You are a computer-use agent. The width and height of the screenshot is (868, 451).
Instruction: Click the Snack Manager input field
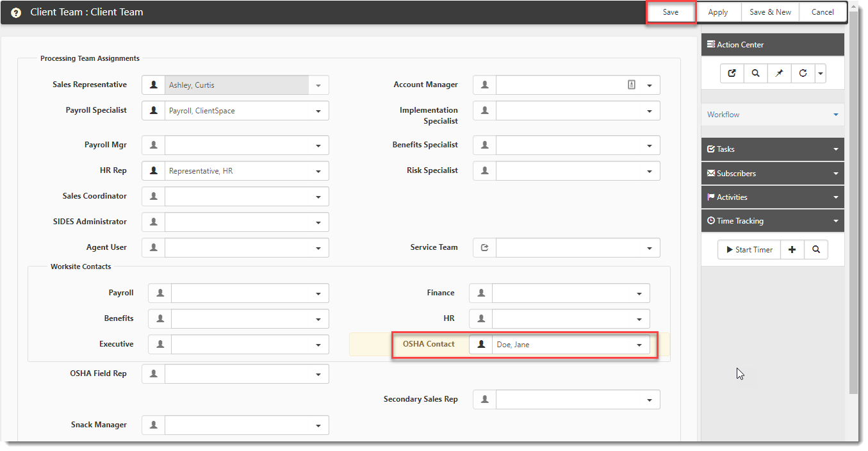click(x=237, y=425)
